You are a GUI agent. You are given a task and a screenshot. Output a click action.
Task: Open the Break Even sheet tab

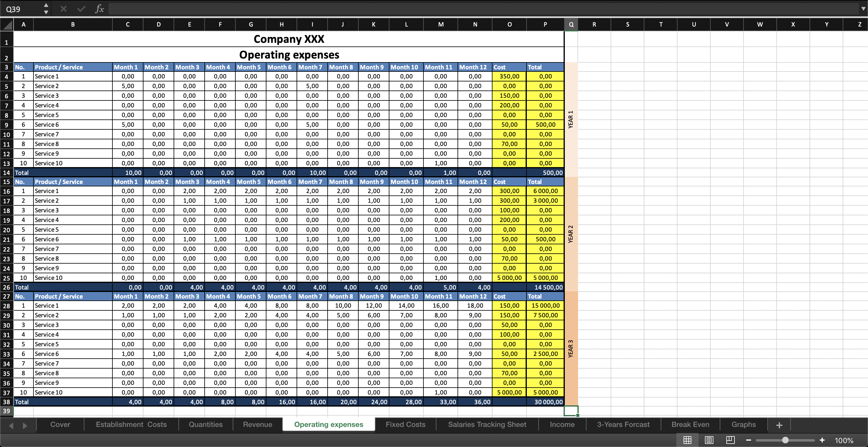[690, 425]
